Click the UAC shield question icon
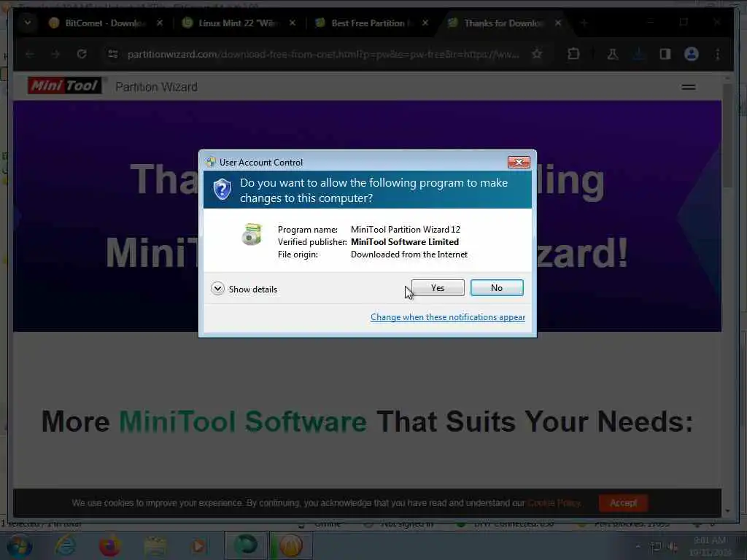Image resolution: width=747 pixels, height=560 pixels. click(222, 190)
